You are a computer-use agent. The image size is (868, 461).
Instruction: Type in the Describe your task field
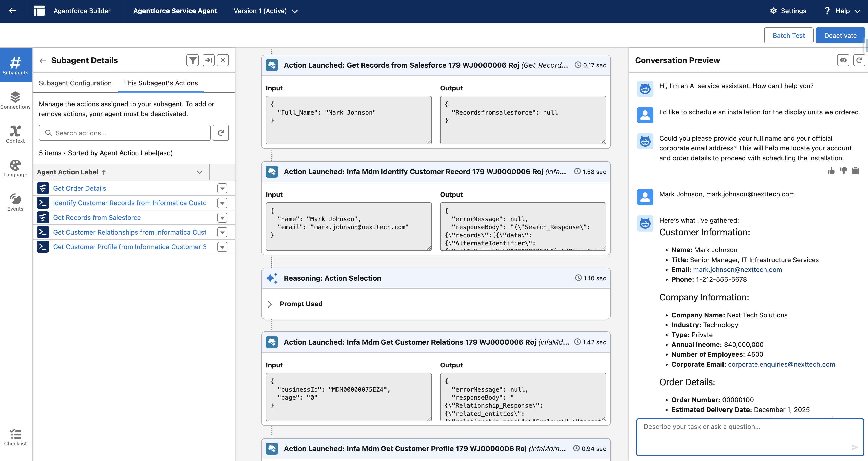coord(750,437)
